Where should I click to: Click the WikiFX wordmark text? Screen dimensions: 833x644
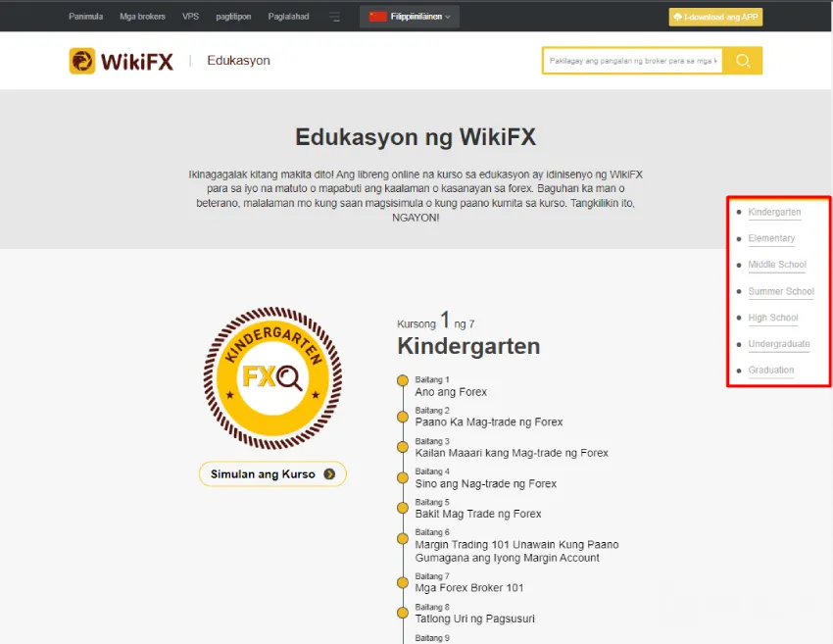pyautogui.click(x=137, y=62)
